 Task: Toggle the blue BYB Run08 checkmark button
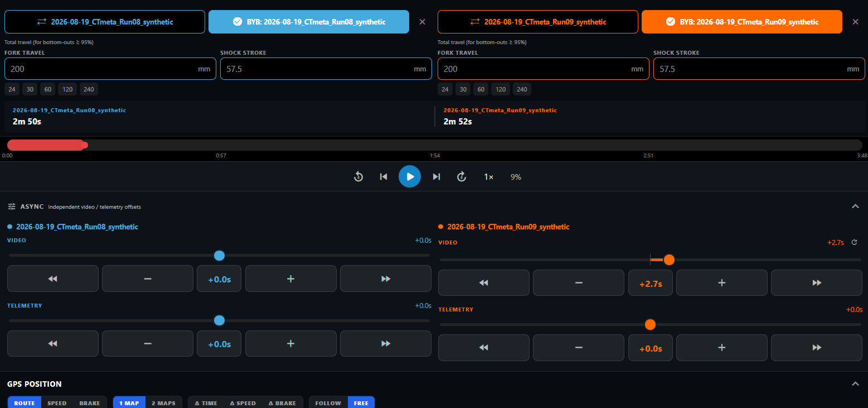pos(309,22)
